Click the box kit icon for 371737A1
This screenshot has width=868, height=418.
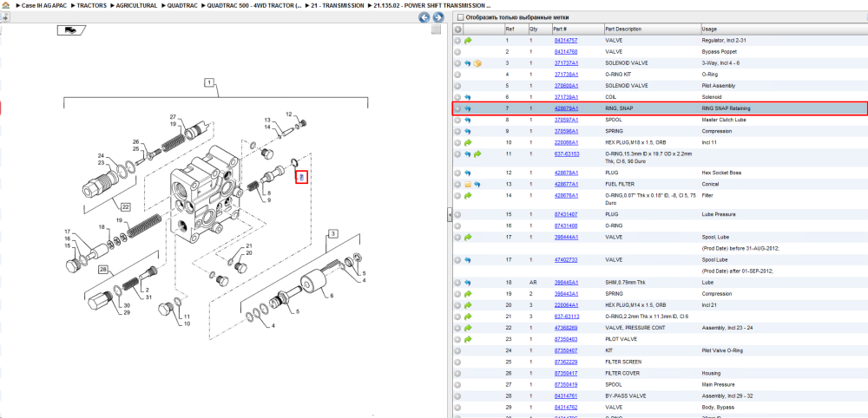click(x=477, y=63)
